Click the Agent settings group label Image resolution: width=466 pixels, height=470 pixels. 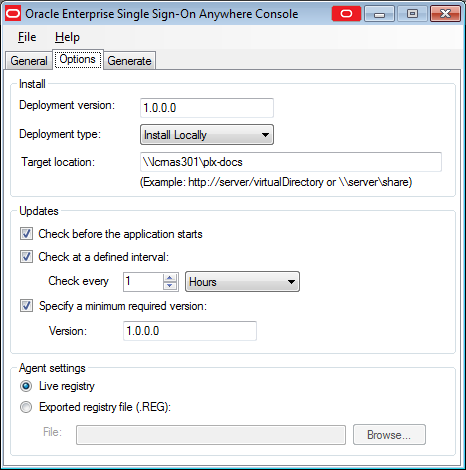[52, 368]
